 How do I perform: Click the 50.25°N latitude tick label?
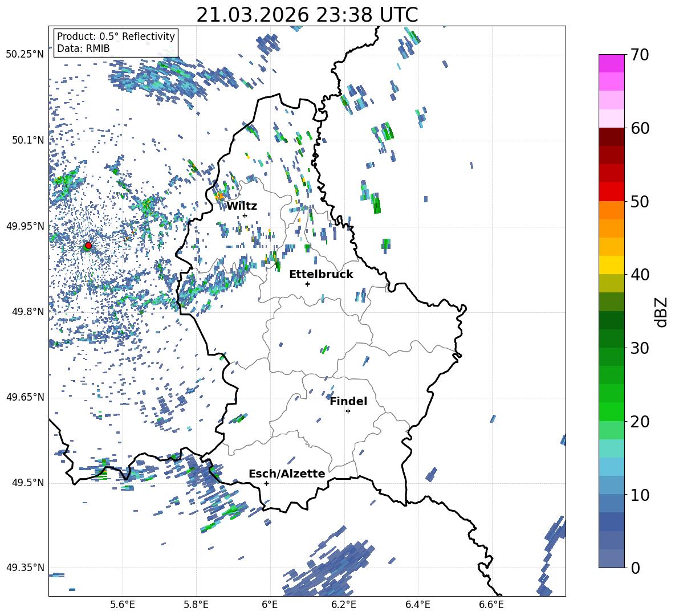pos(25,55)
